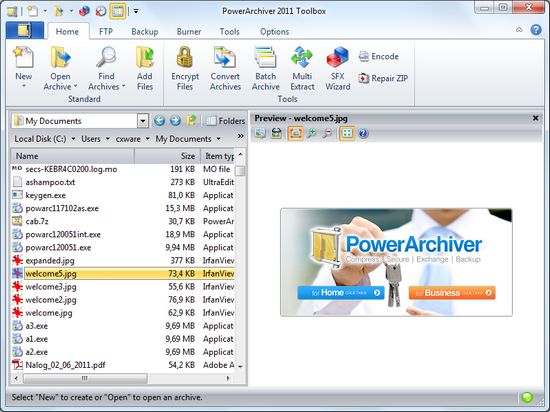Open the cxware breadcrumb dropdown arrow

[148, 139]
